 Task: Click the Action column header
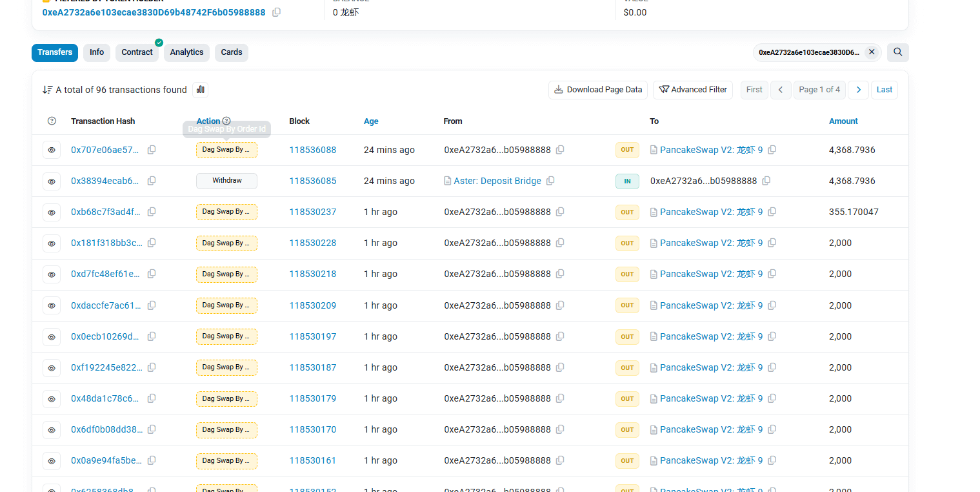[x=208, y=121]
